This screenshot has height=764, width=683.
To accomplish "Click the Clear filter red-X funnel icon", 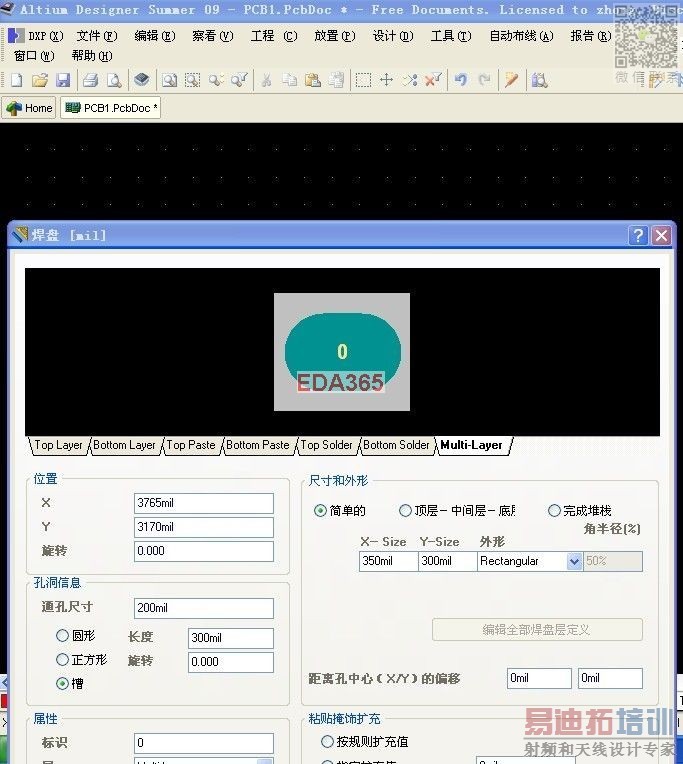I will click(x=433, y=80).
